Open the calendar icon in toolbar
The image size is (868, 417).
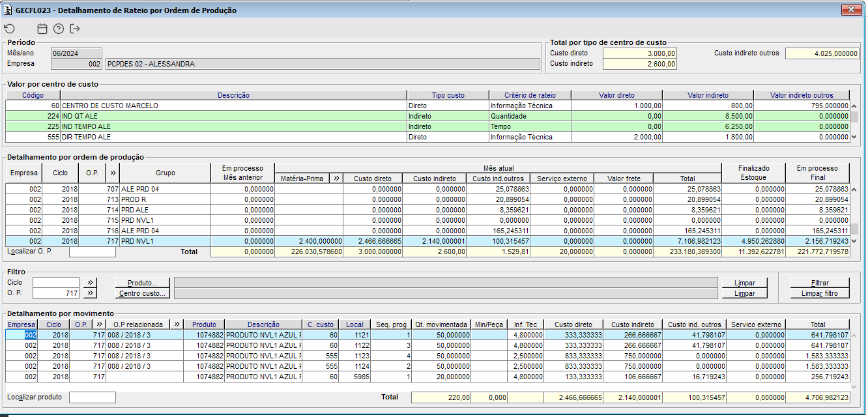click(42, 29)
